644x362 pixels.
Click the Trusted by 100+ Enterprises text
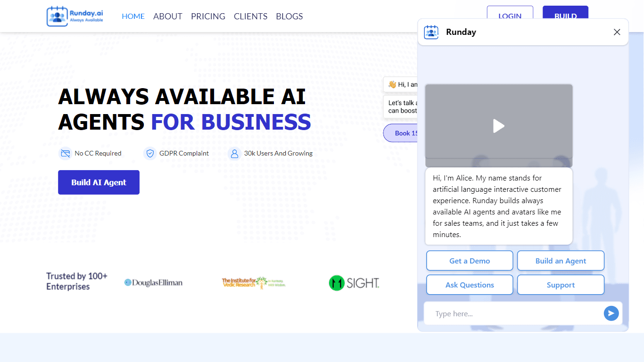tap(77, 281)
